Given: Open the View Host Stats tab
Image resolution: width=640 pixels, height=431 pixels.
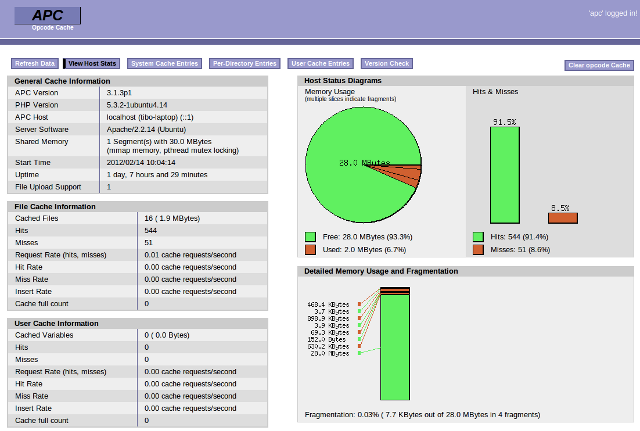Looking at the screenshot, I should (92, 64).
